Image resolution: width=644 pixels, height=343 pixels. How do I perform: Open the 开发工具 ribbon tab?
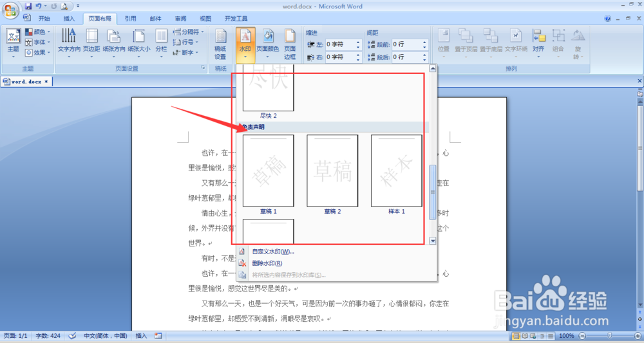tap(236, 19)
